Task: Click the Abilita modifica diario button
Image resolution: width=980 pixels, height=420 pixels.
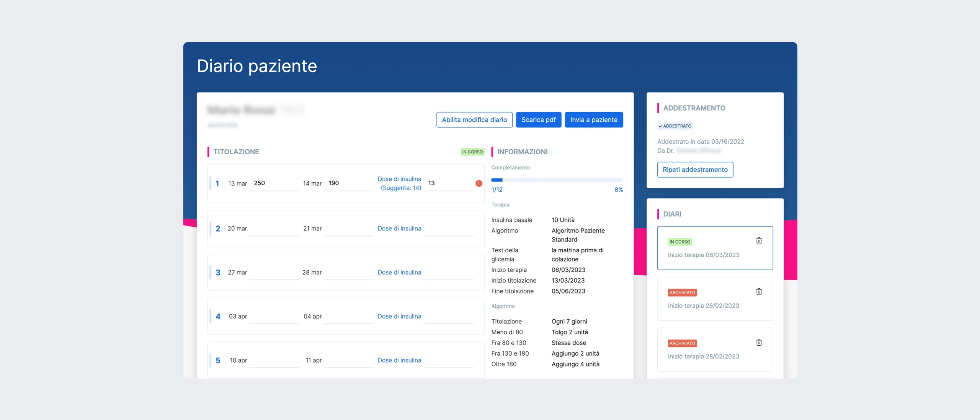Action: (474, 120)
